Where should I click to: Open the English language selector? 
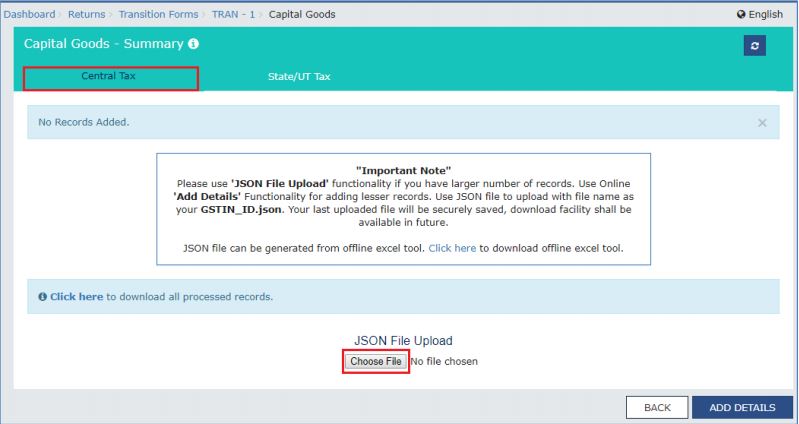760,14
